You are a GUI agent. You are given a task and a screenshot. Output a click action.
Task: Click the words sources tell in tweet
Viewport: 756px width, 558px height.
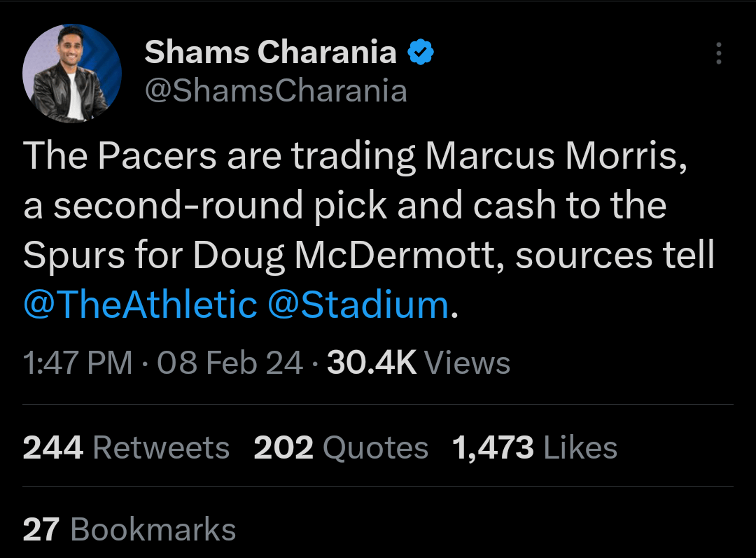pyautogui.click(x=615, y=257)
